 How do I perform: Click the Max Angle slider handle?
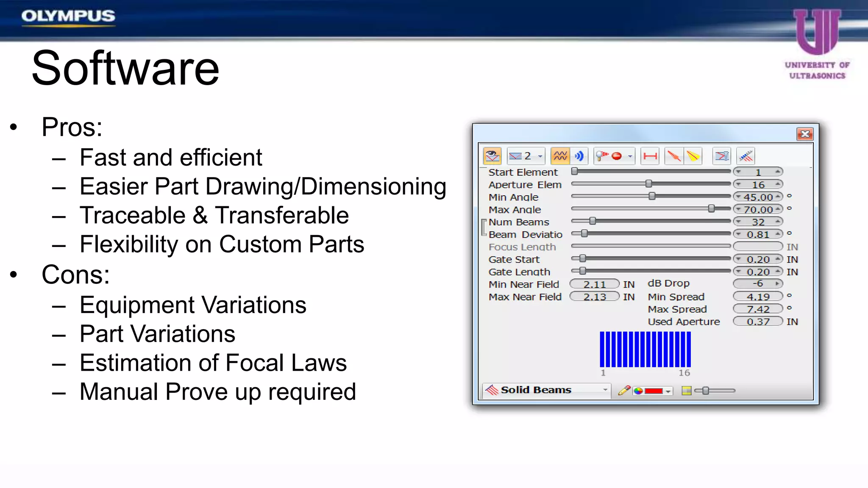(x=712, y=208)
